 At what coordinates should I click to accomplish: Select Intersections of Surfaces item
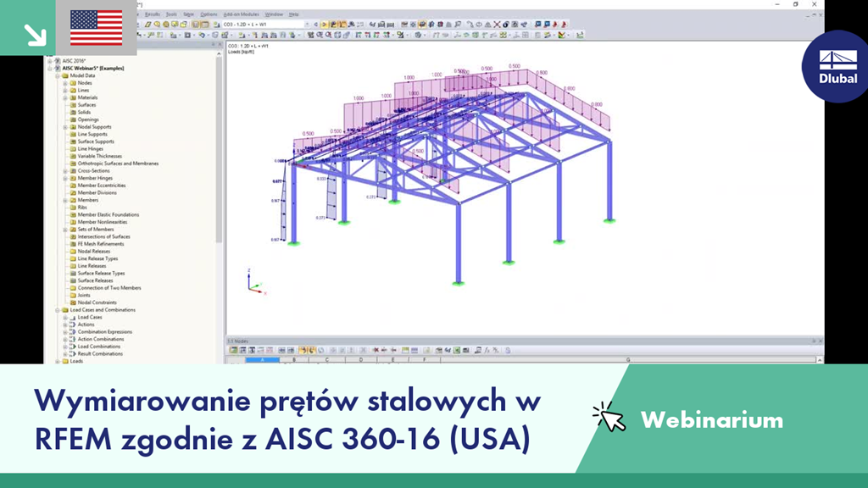tap(103, 236)
